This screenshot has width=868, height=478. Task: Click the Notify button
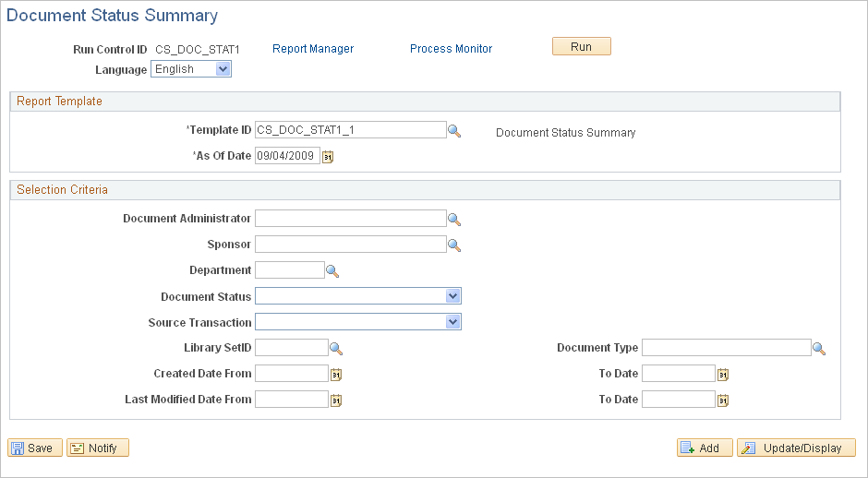point(98,448)
